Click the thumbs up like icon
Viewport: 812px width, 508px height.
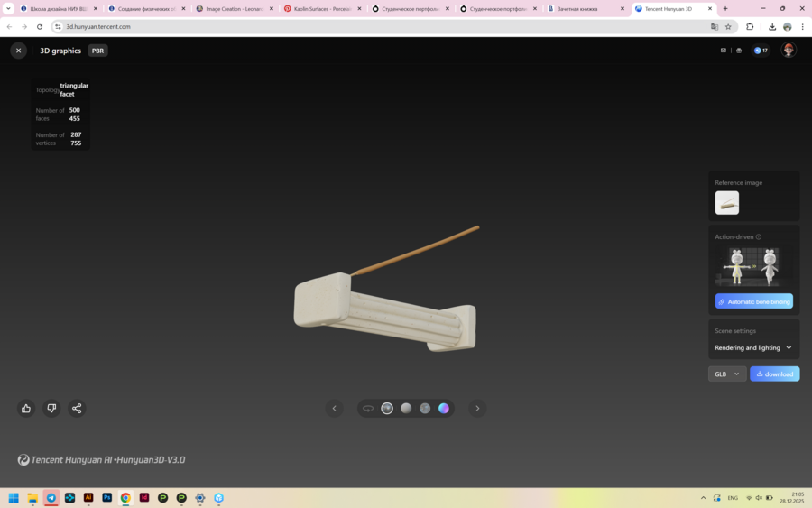coord(26,409)
